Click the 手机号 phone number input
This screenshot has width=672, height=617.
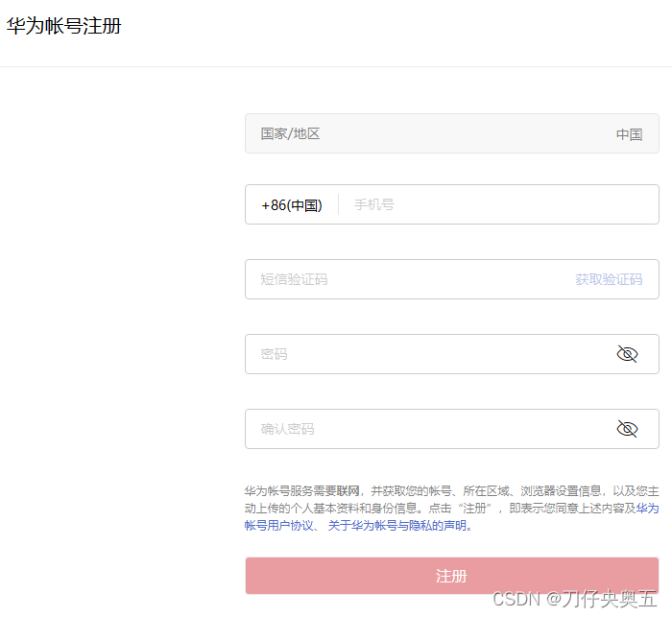pyautogui.click(x=497, y=204)
